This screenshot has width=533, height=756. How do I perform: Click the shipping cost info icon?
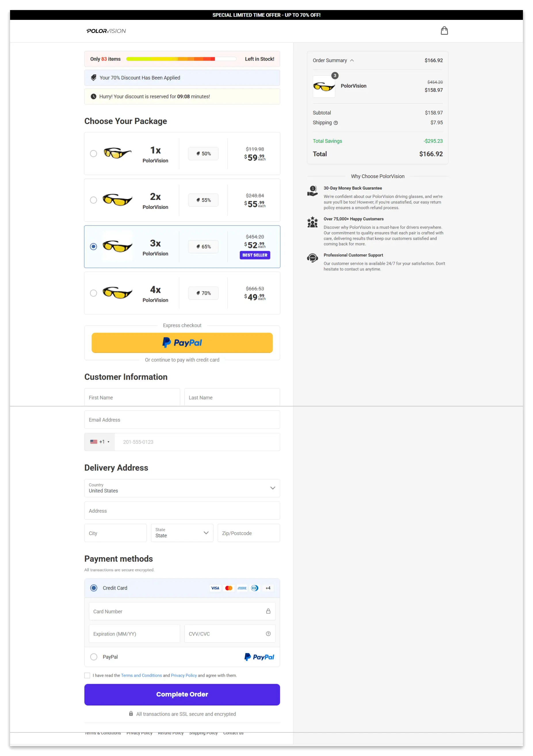pyautogui.click(x=336, y=123)
